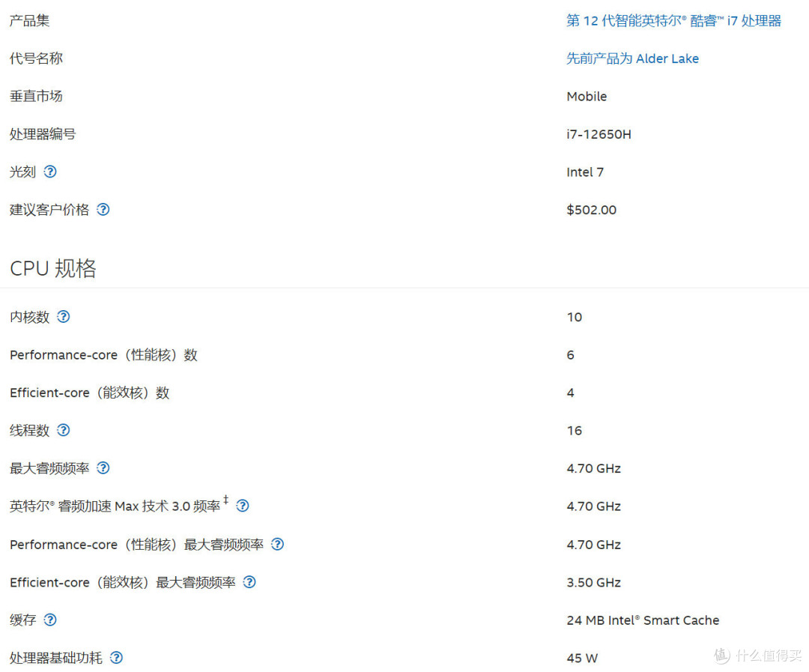The image size is (809, 672).
Task: Click the price value $502.00
Action: pyautogui.click(x=591, y=210)
